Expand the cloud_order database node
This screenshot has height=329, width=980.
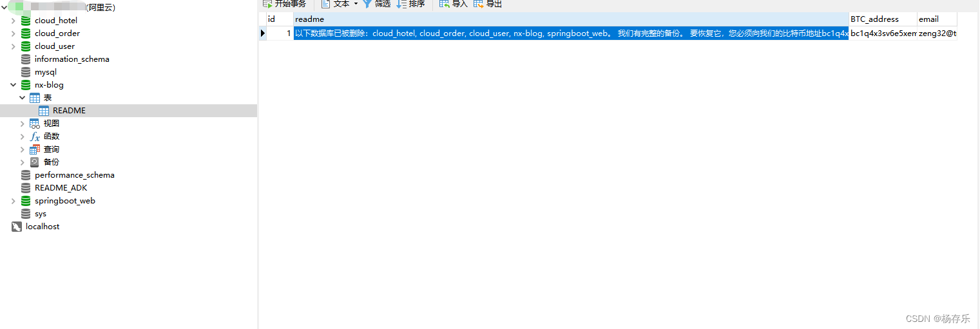(14, 33)
